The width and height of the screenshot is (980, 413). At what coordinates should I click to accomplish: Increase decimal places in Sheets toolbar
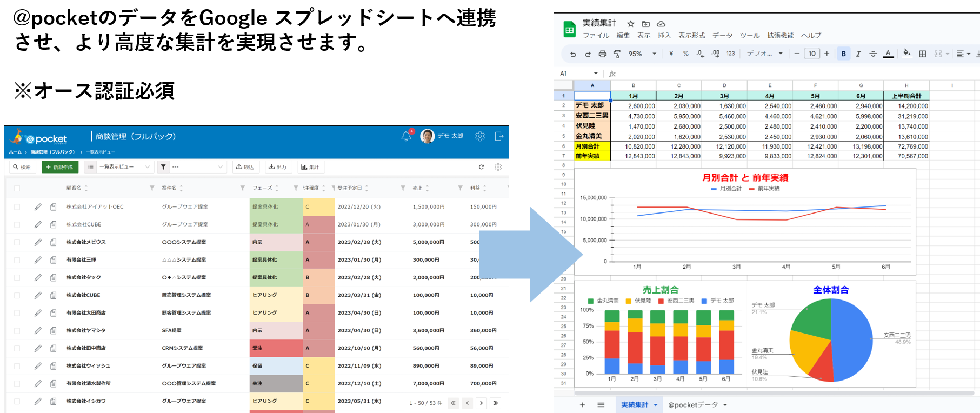tap(715, 54)
